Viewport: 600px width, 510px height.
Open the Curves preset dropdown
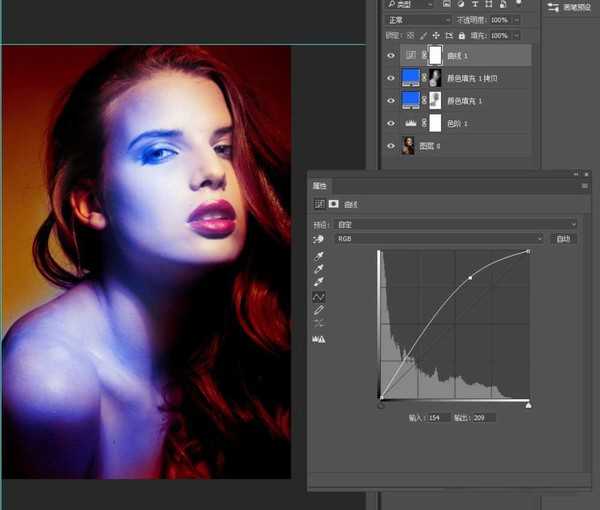click(x=455, y=225)
